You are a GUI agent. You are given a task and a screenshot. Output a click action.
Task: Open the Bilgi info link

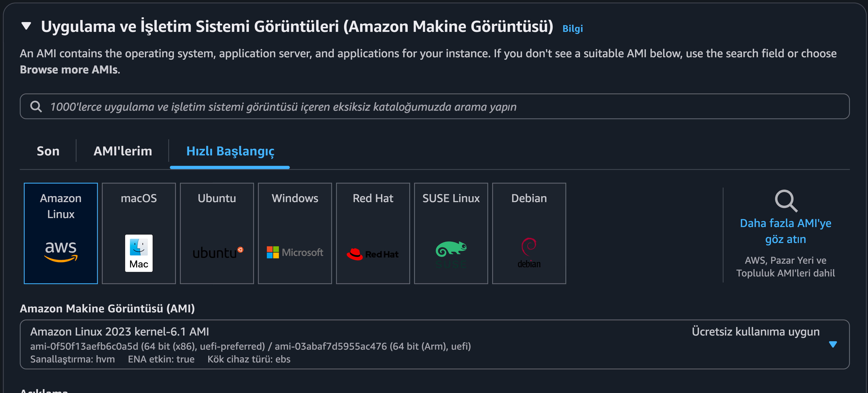tap(572, 29)
